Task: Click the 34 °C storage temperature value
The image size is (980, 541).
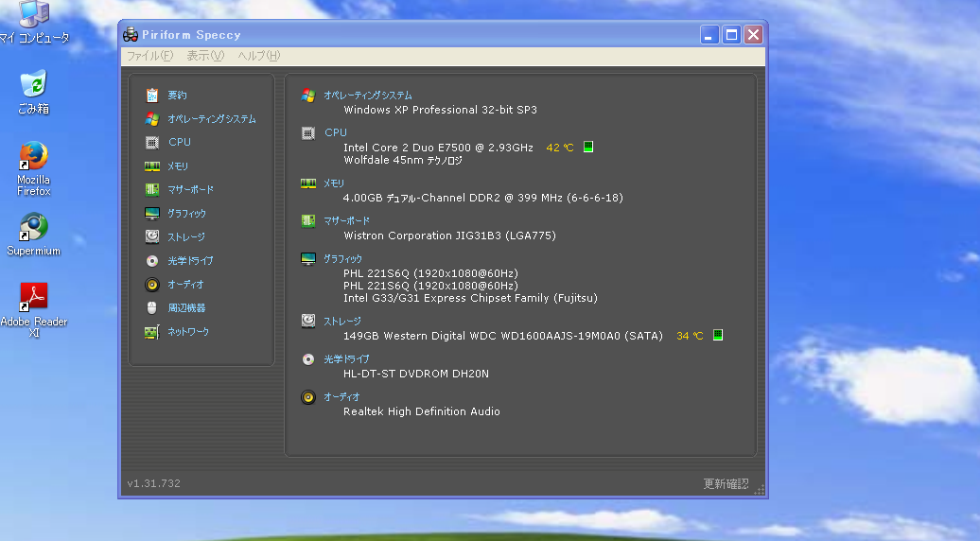Action: coord(690,336)
